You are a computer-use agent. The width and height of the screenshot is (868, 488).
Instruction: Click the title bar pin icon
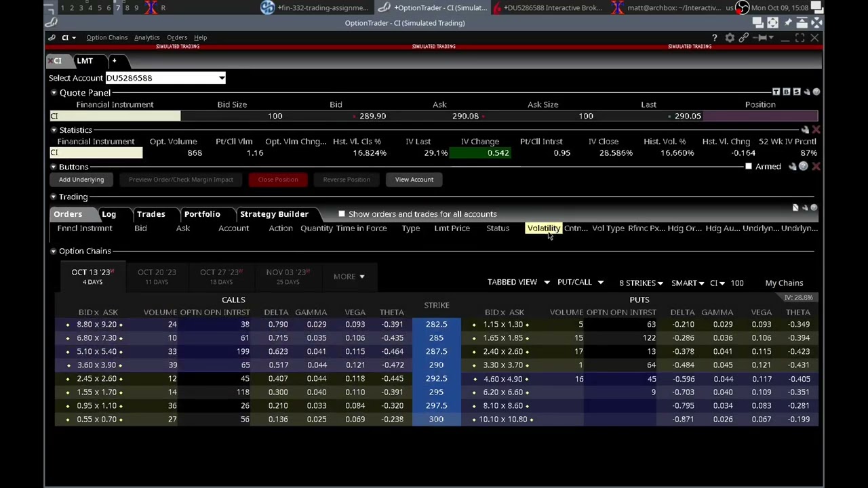click(789, 23)
